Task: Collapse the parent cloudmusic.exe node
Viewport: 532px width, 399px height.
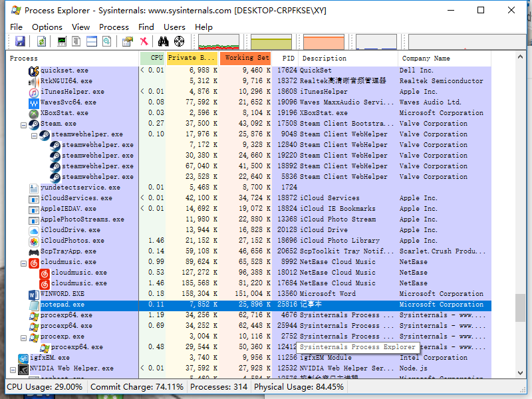Action: coord(23,263)
